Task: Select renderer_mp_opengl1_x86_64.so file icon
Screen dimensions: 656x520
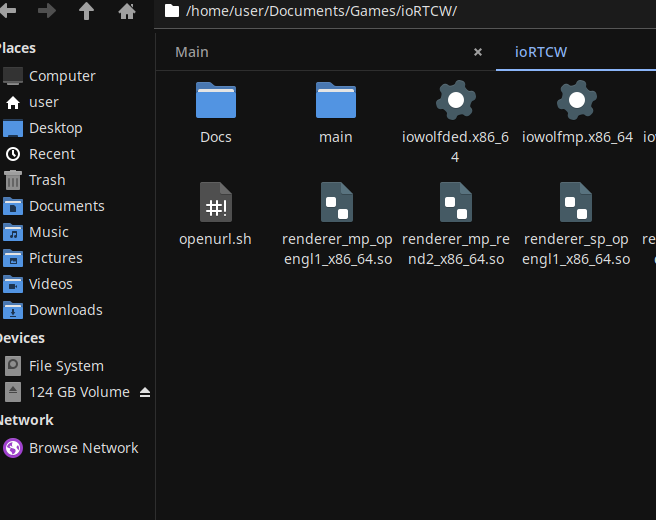Action: [337, 202]
